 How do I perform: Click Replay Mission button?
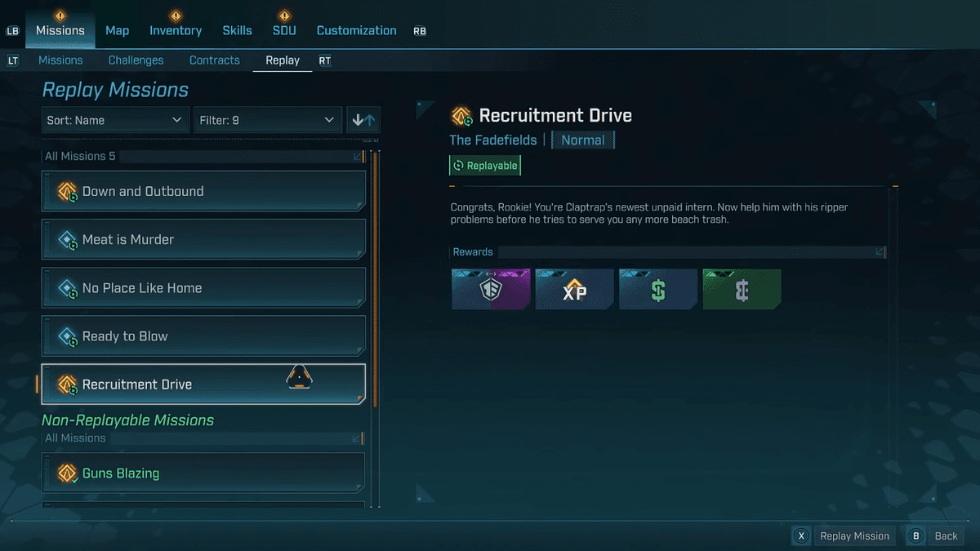point(854,536)
